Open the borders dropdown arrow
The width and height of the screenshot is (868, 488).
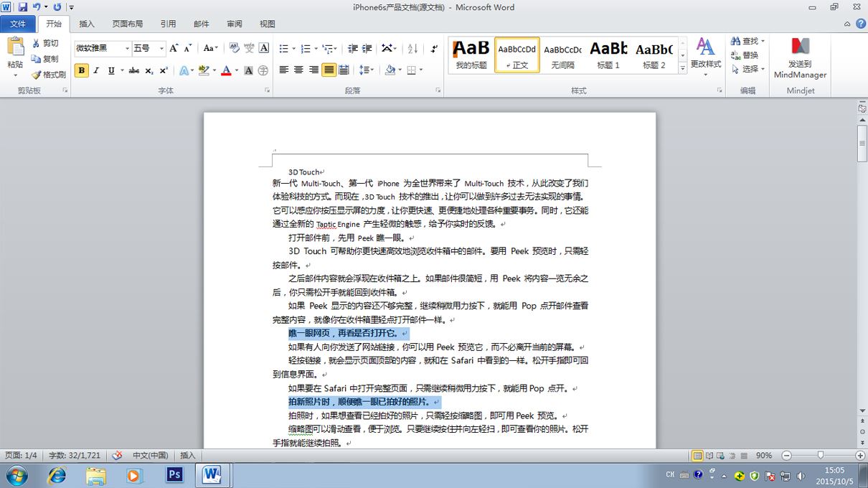pyautogui.click(x=421, y=70)
